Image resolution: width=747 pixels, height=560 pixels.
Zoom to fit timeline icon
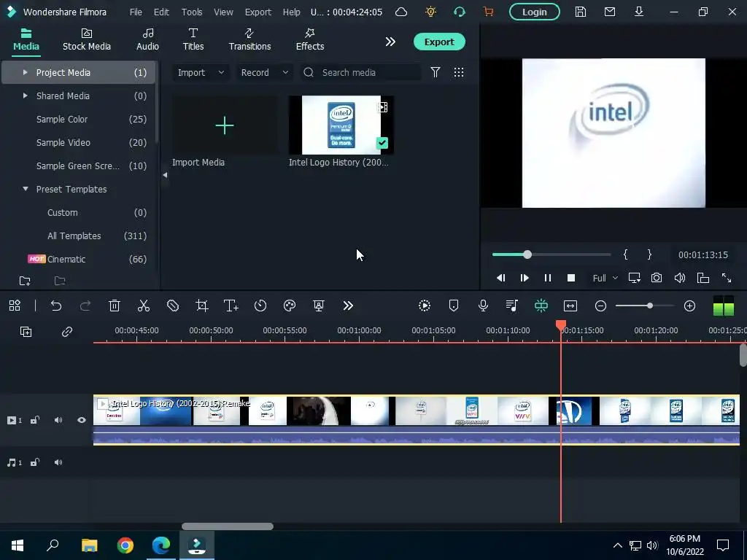tap(570, 306)
